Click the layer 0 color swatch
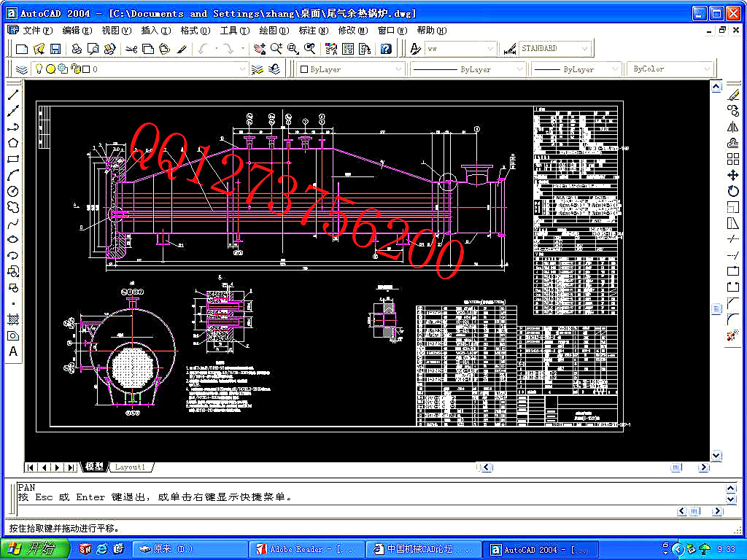Image resolution: width=747 pixels, height=560 pixels. [86, 69]
